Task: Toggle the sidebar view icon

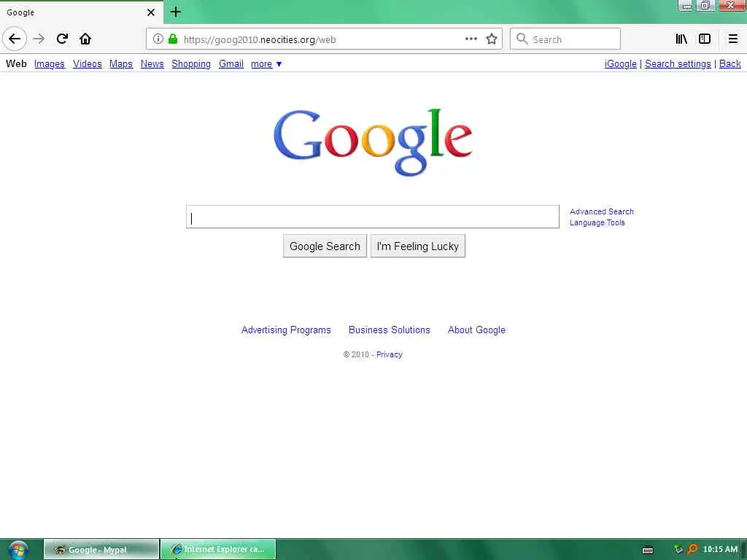Action: tap(705, 39)
